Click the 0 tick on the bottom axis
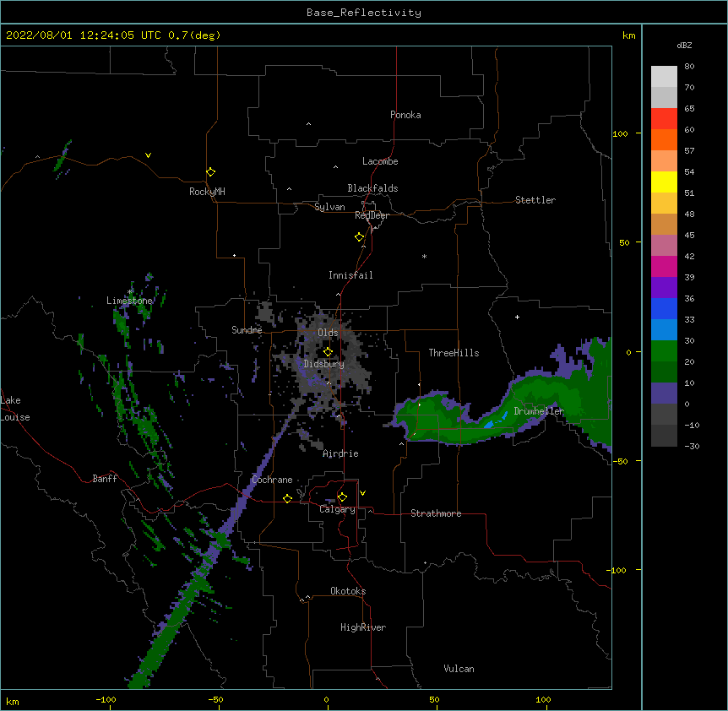The width and height of the screenshot is (728, 711). point(326,699)
